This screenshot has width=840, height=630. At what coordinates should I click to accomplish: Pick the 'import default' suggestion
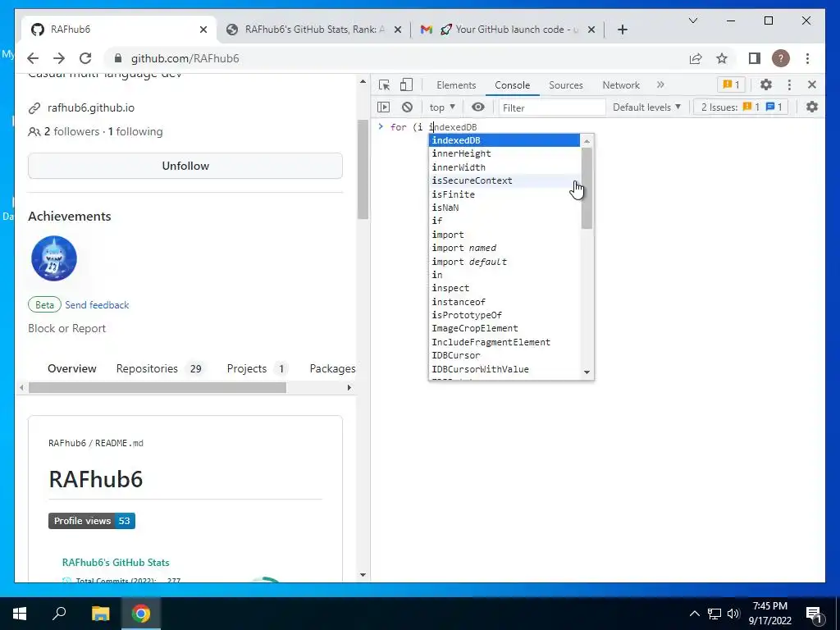(x=504, y=262)
